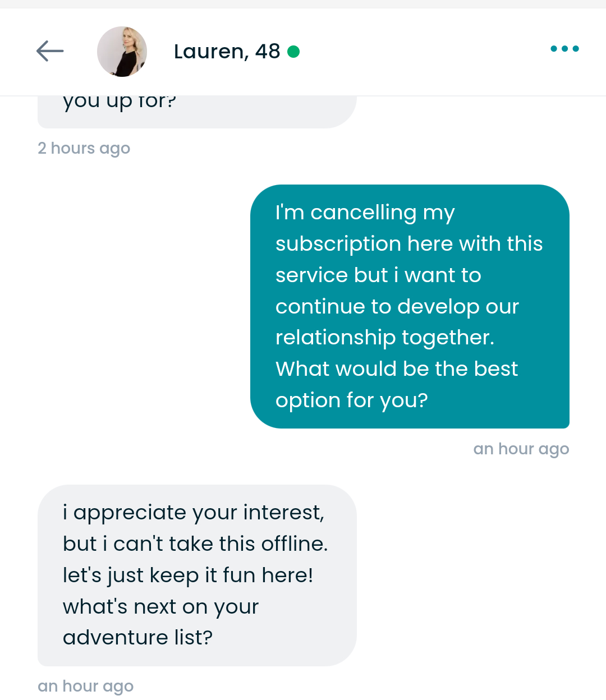Click the "relationship together." text line
606x700 pixels.
point(385,338)
